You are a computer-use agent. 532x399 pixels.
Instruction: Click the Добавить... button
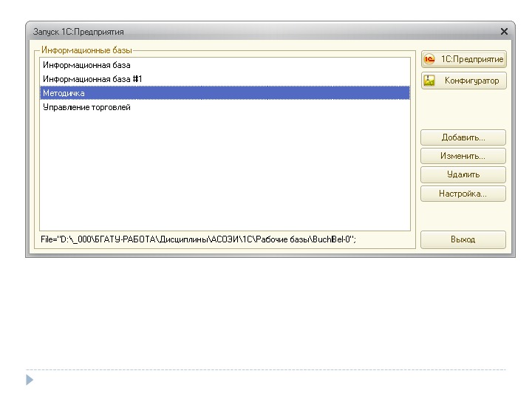pyautogui.click(x=463, y=137)
